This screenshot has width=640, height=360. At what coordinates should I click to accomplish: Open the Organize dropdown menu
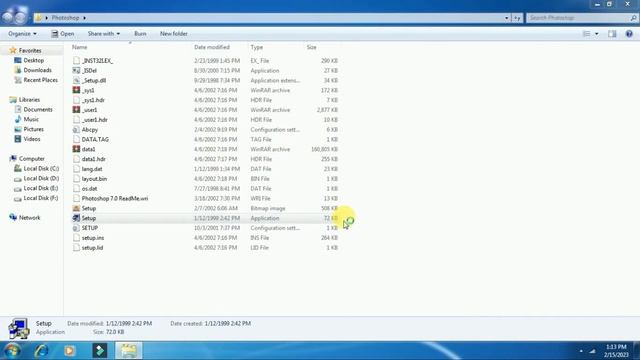22,33
